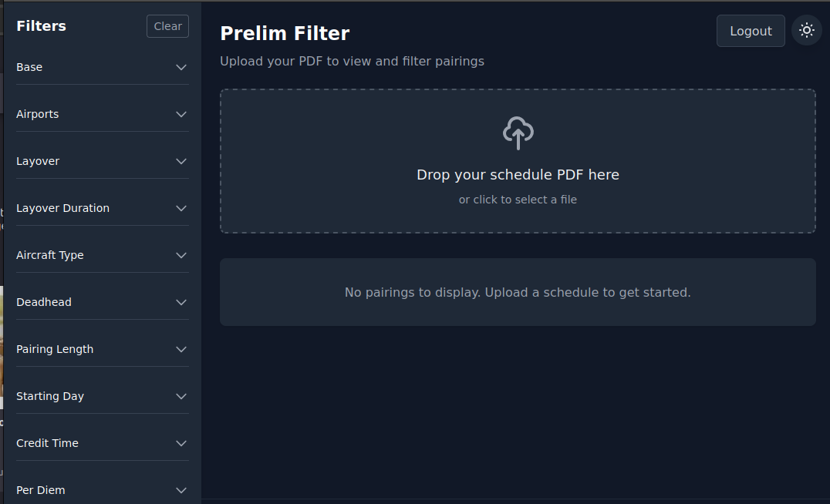Expand the Starting Day chevron
The image size is (830, 504).
[181, 396]
